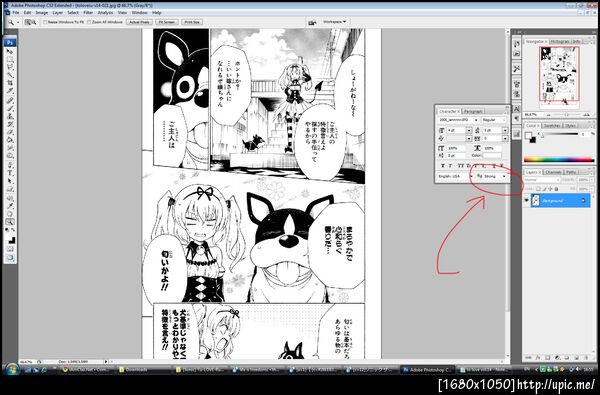The height and width of the screenshot is (395, 600).
Task: Select the highlighted Zoom tool in toolbox
Action: pyautogui.click(x=10, y=222)
